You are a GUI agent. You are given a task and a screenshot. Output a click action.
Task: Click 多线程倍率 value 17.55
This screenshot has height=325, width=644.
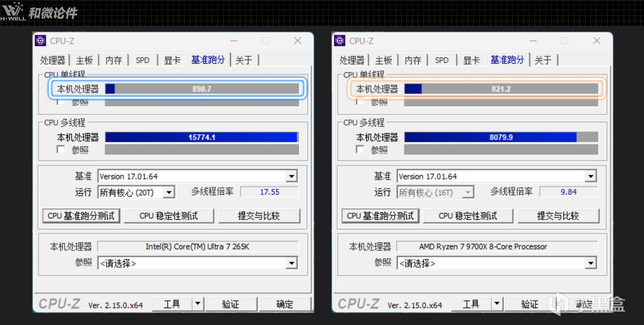[x=270, y=192]
